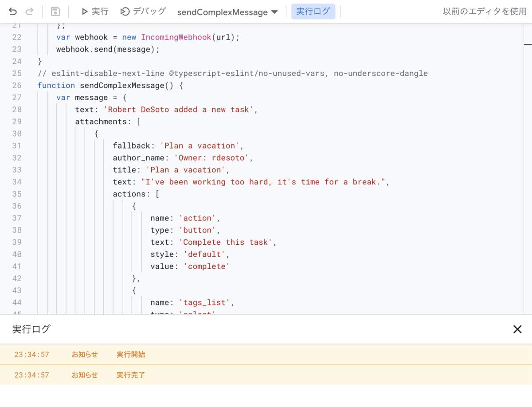Close the 実行ログ panel with X

(517, 329)
